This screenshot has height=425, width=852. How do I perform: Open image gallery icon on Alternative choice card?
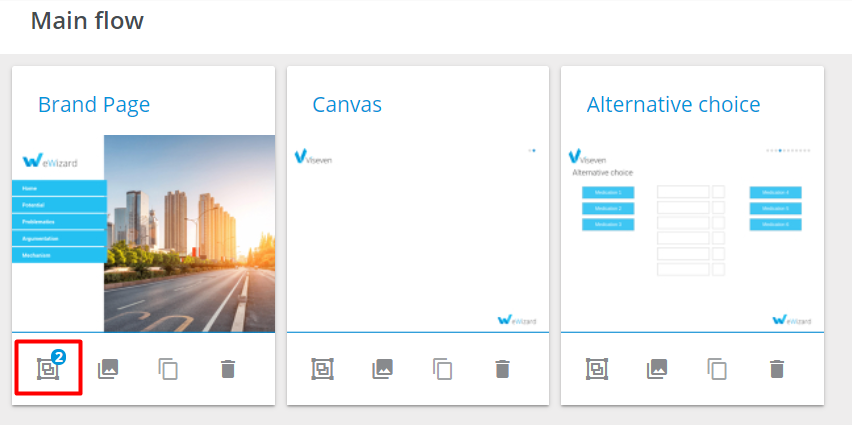[x=656, y=369]
